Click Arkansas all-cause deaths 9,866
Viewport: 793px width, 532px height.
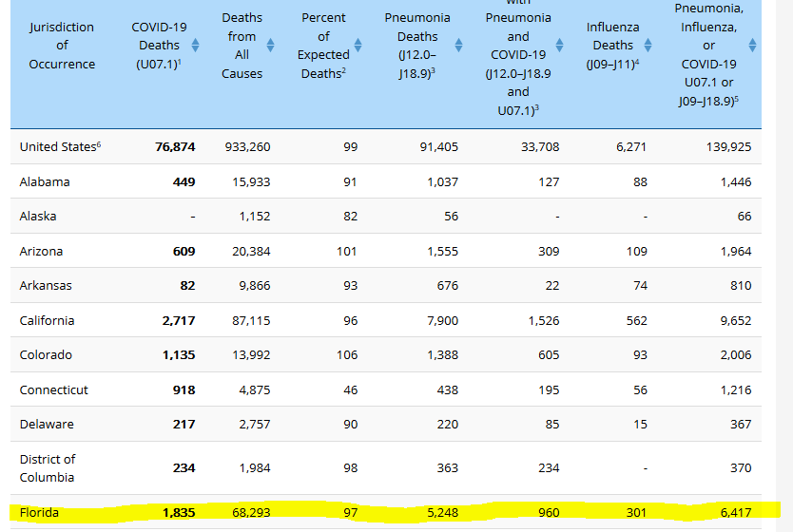255,285
